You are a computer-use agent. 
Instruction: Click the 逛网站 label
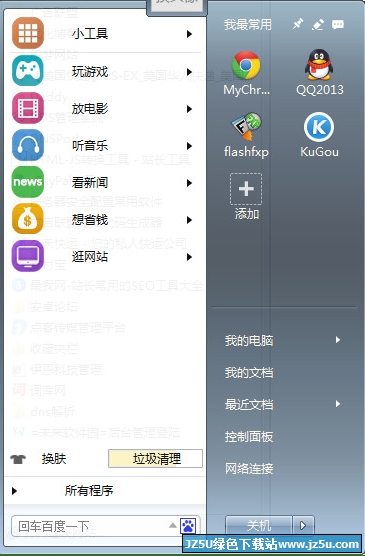coord(90,257)
